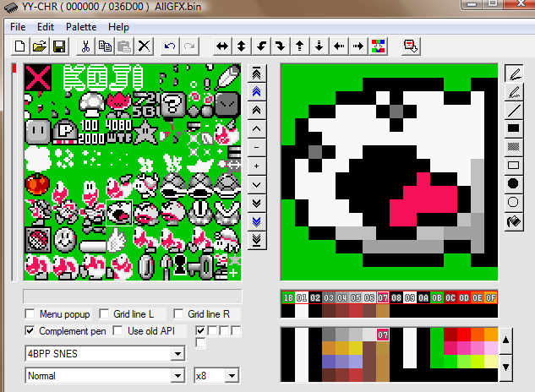Shift tile pixels left
This screenshot has height=392, width=535.
tap(339, 46)
